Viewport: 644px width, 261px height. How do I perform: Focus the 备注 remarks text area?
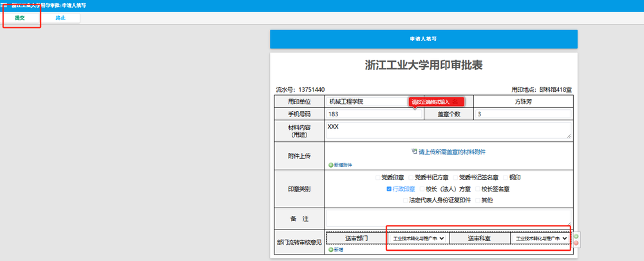448,217
